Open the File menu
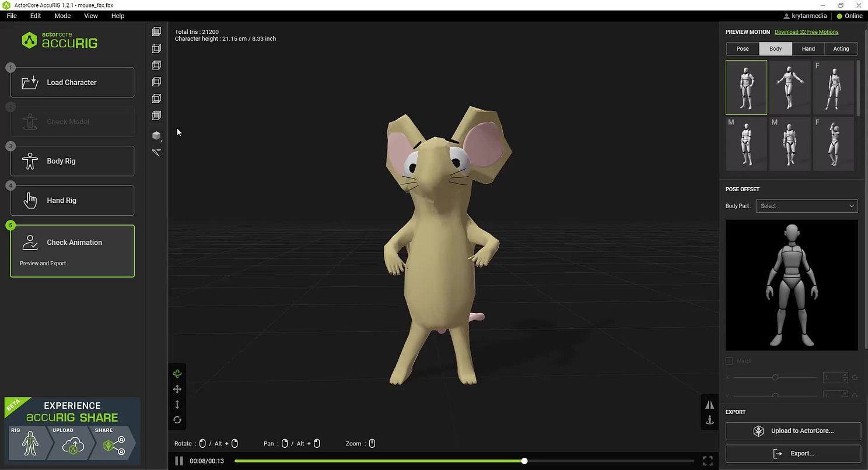Screen dimensions: 868x470 click(x=12, y=16)
